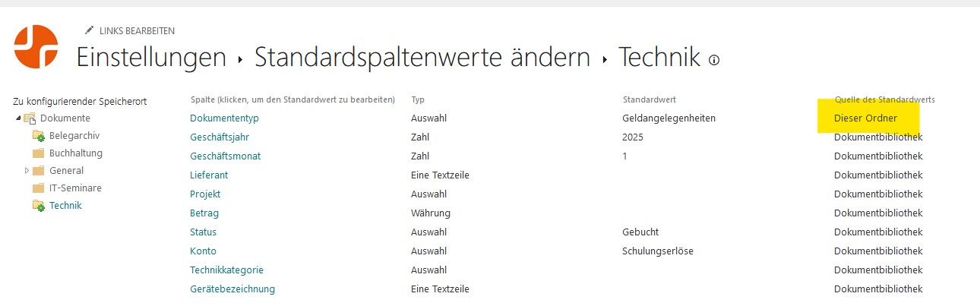Screen dimensions: 980x306
Task: Open the Geschäftsjahr column link
Action: (220, 137)
